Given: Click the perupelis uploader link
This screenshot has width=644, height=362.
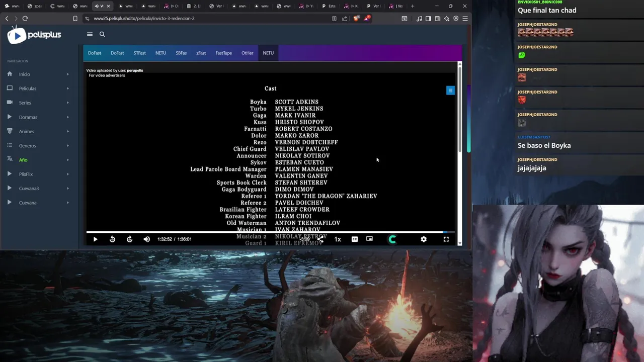Looking at the screenshot, I should click(x=135, y=70).
